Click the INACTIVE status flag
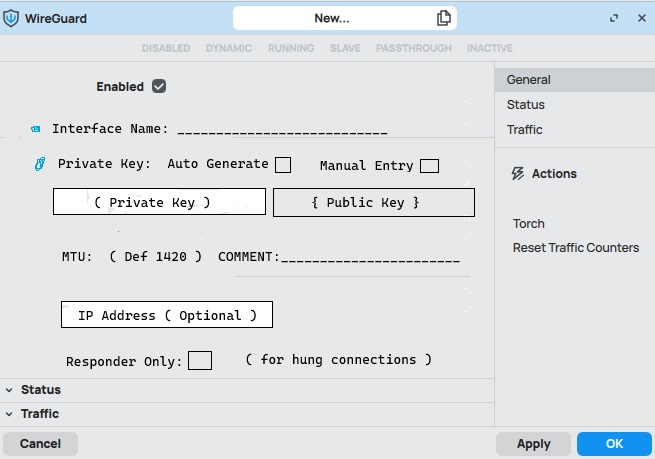 [490, 48]
